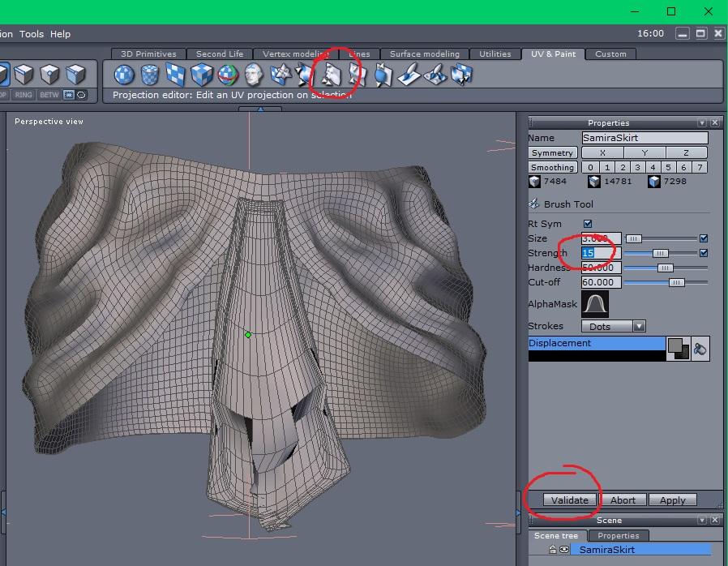This screenshot has height=566, width=728.
Task: Select the planar checkered UV mapping icon
Action: (x=175, y=75)
